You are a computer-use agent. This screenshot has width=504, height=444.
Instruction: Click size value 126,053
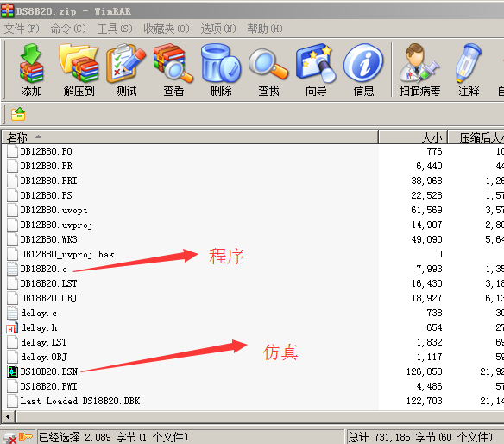425,371
